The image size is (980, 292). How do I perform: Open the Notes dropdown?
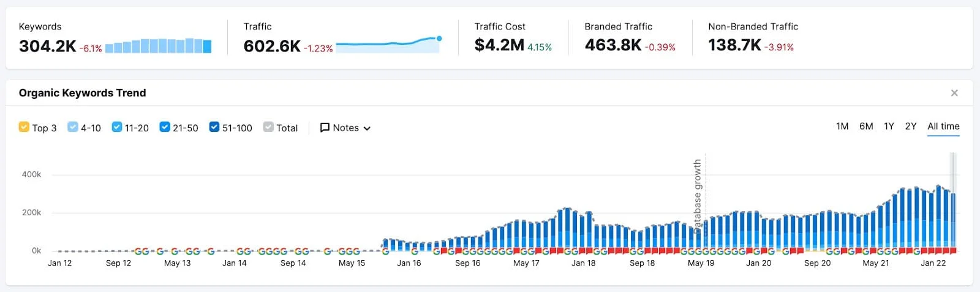pos(345,128)
